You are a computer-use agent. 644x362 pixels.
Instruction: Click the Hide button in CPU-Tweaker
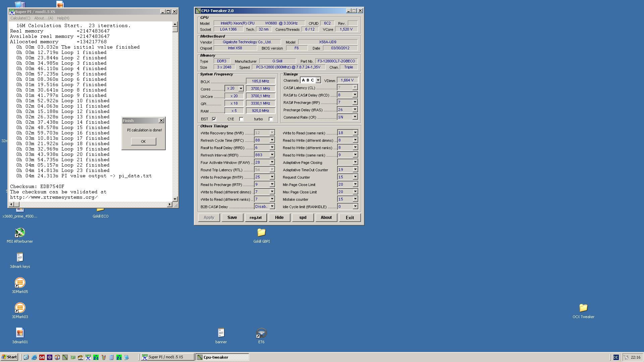[279, 218]
